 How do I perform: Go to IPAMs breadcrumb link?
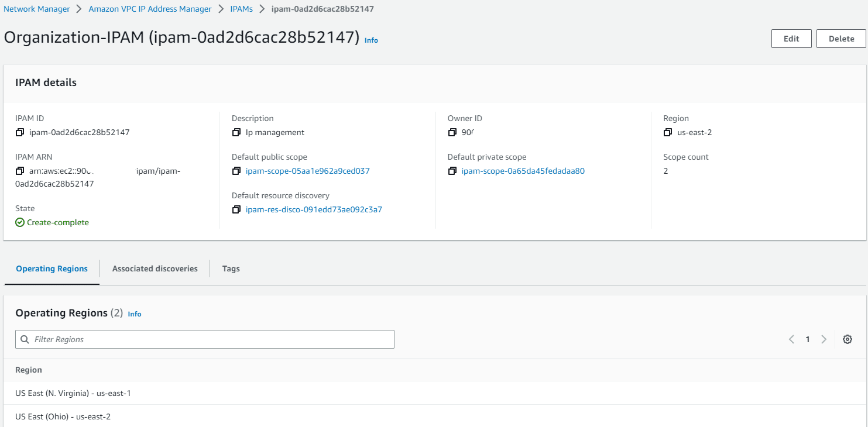point(242,9)
